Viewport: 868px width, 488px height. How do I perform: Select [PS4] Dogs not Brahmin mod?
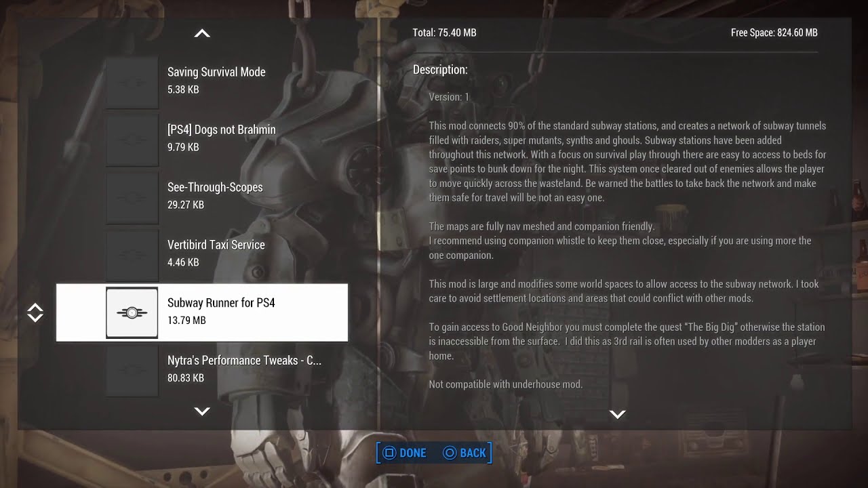coord(202,139)
